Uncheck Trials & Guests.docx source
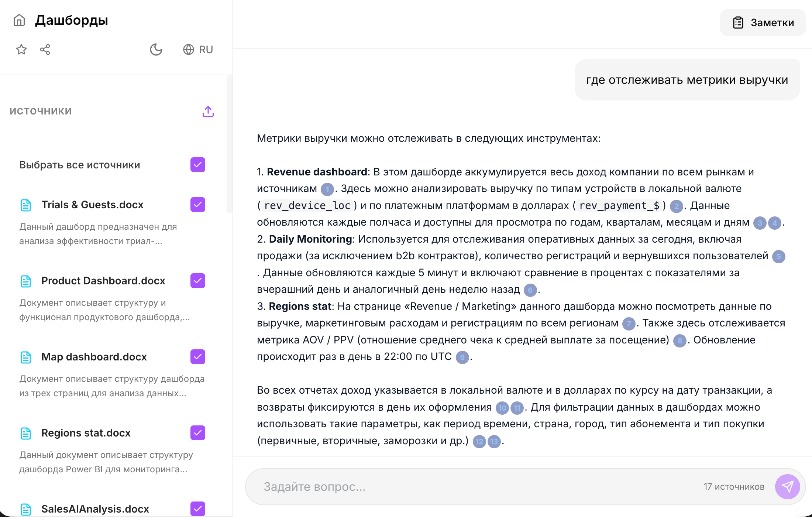 (x=198, y=205)
